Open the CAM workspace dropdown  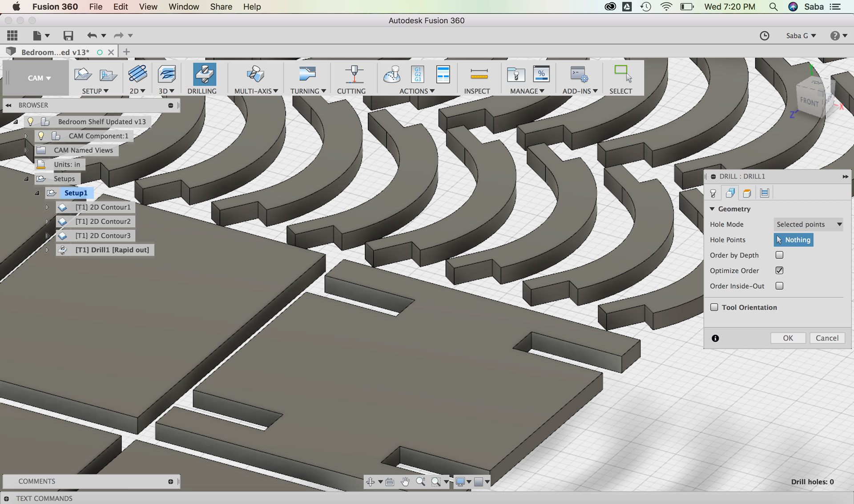pos(39,78)
